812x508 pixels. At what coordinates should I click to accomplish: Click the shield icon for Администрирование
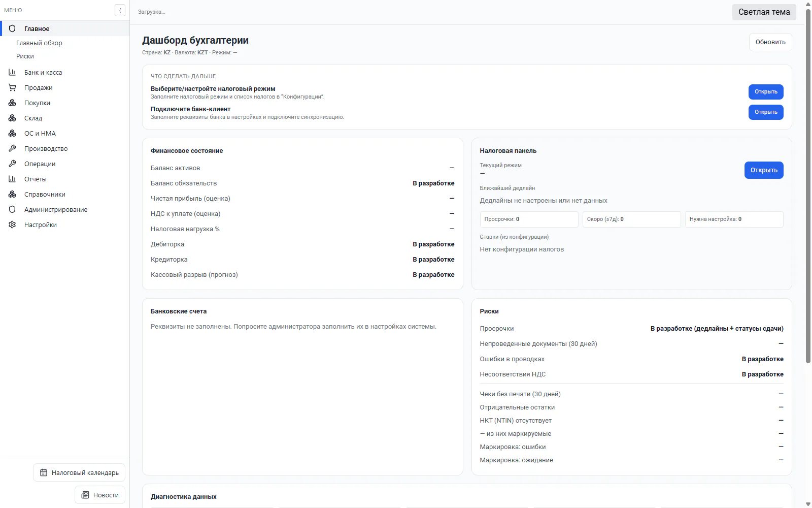tap(12, 209)
